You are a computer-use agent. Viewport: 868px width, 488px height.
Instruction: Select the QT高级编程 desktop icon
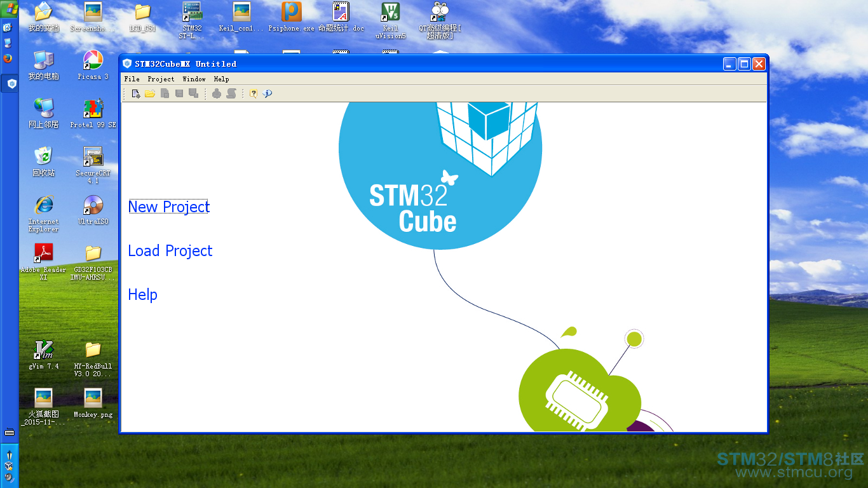tap(440, 20)
